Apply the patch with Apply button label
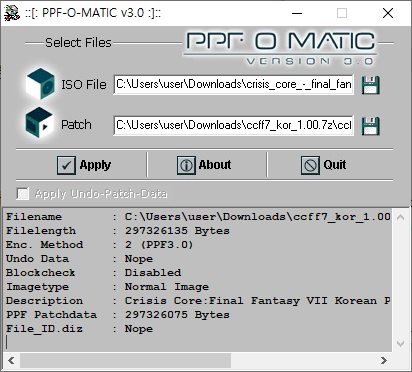This screenshot has width=412, height=372. [95, 165]
